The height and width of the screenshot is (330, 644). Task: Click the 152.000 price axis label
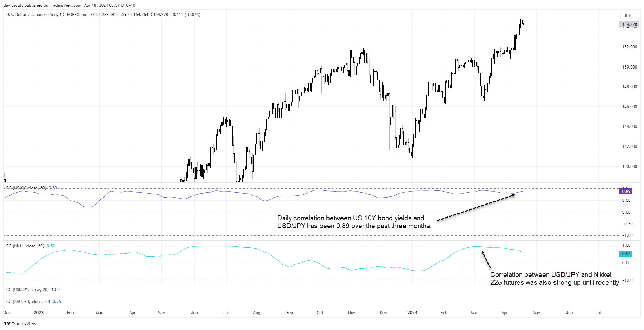(630, 47)
